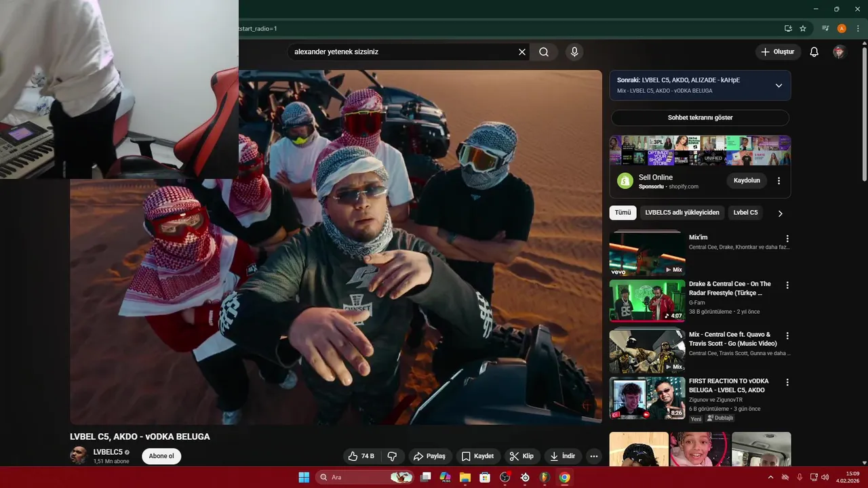Open Central Cee Go mix thumbnail
868x488 pixels.
[647, 350]
